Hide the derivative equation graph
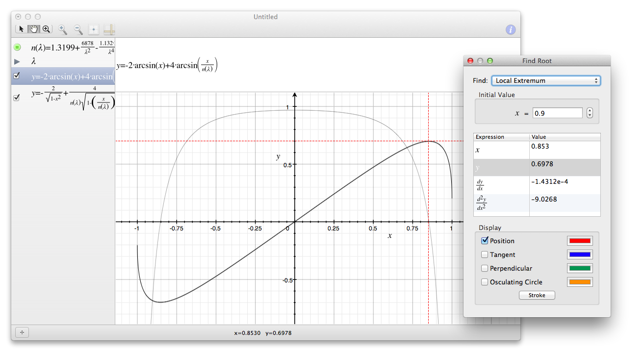The image size is (644, 355). [x=17, y=98]
